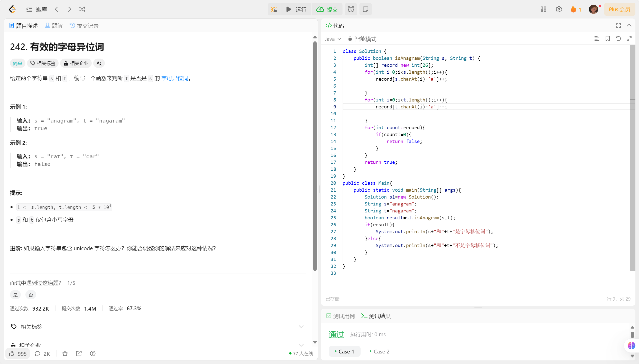Open the notes sticky icon

[365, 10]
